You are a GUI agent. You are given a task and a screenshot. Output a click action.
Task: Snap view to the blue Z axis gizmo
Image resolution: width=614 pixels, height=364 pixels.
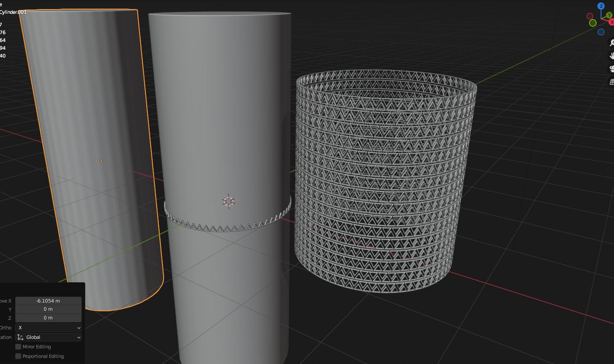(601, 6)
